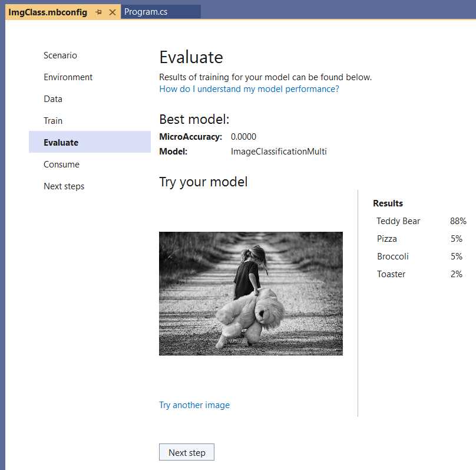This screenshot has height=470, width=476.
Task: Switch to the Program.cs tab
Action: [x=161, y=12]
